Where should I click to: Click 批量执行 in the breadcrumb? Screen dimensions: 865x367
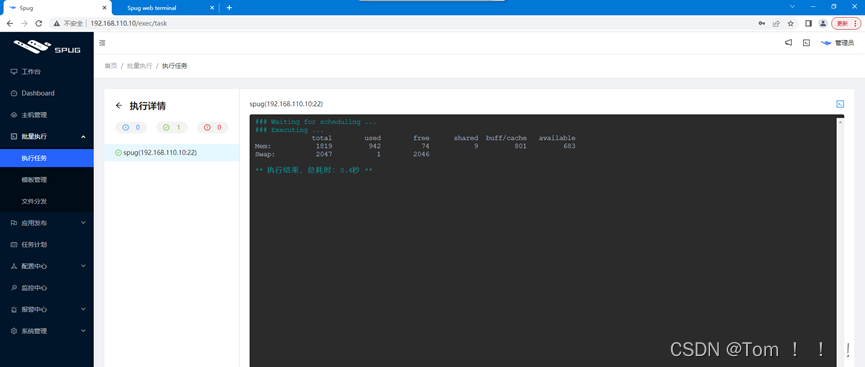pyautogui.click(x=140, y=66)
